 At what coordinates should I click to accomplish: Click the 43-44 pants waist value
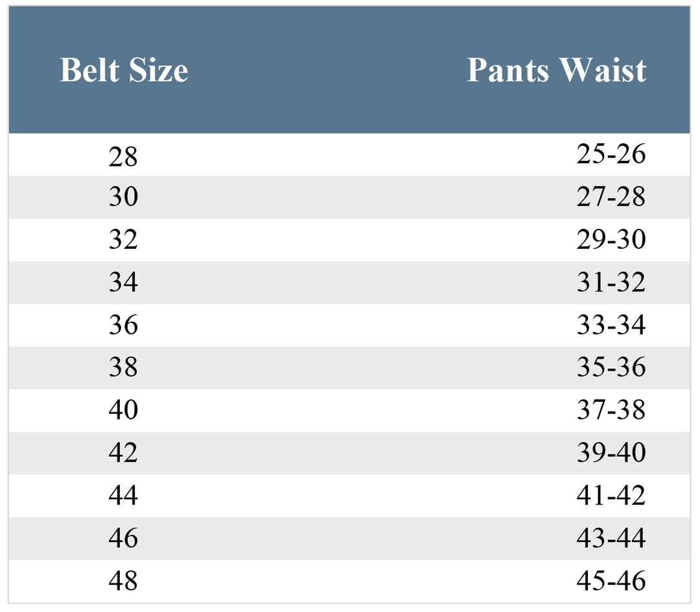[611, 538]
